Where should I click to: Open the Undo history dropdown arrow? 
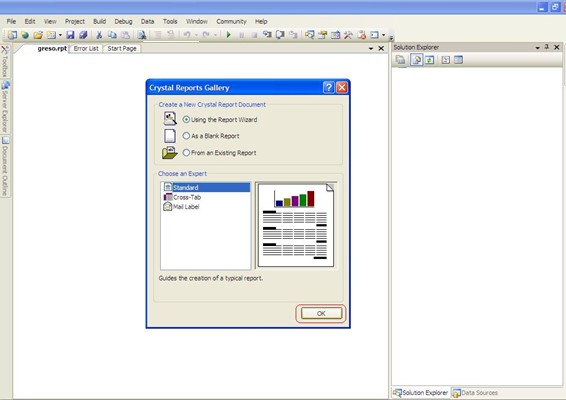point(196,35)
